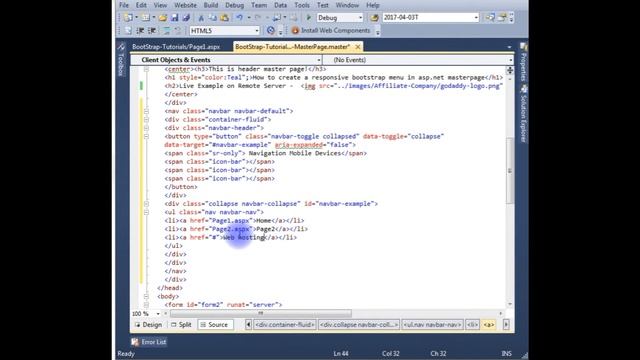
Task: Select the div.collapse navbar-coll breadcrumb tag
Action: (x=359, y=325)
